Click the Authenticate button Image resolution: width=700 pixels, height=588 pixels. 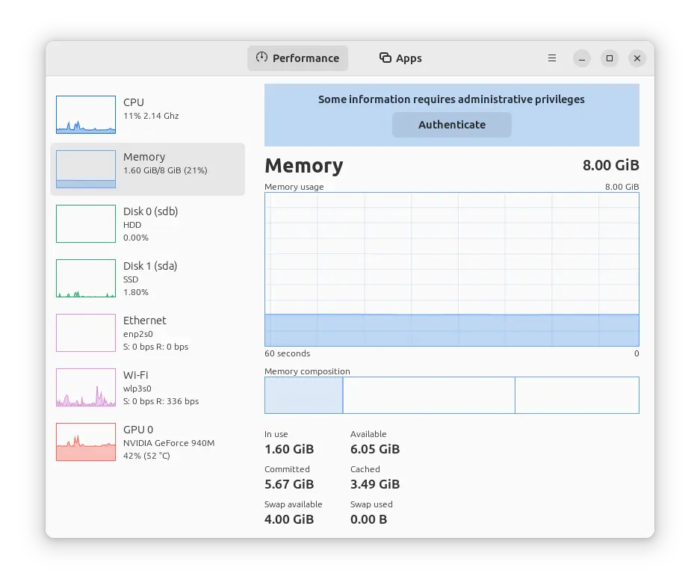pos(451,125)
